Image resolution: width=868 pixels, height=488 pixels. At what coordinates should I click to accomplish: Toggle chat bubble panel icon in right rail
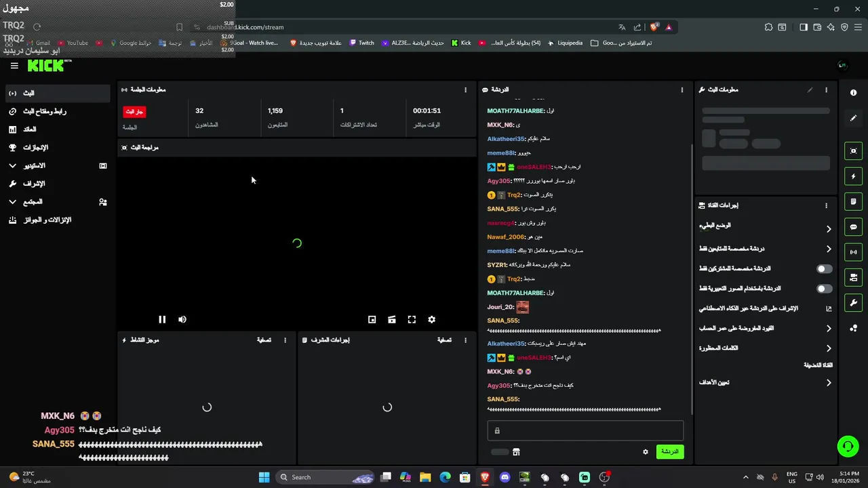pos(854,227)
